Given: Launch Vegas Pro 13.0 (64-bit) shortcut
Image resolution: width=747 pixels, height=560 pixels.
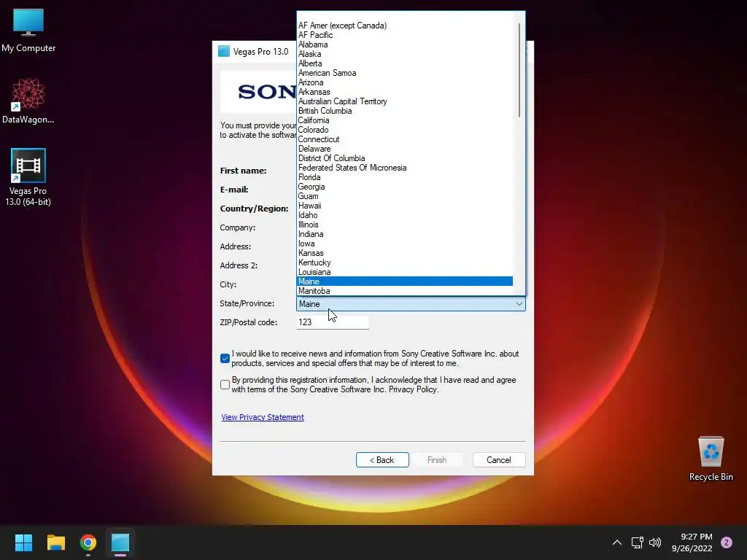Looking at the screenshot, I should click(28, 177).
